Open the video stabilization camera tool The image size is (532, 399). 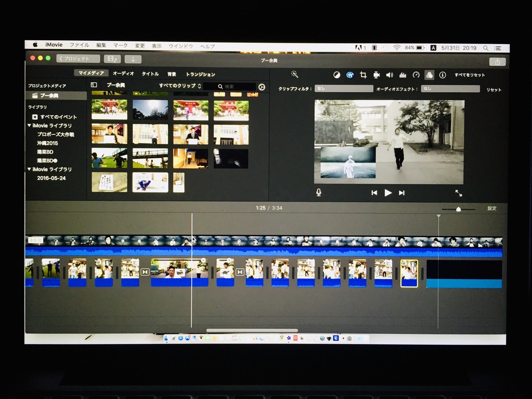(x=377, y=75)
